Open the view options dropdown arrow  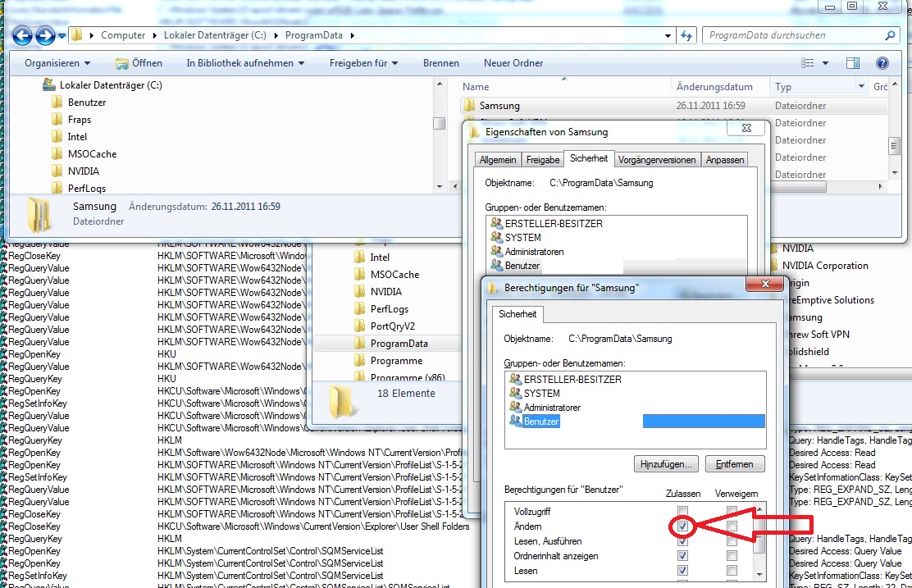point(825,63)
